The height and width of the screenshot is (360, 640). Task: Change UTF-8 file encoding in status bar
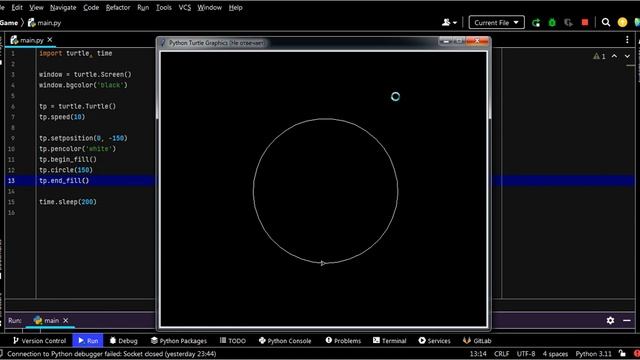coord(526,354)
